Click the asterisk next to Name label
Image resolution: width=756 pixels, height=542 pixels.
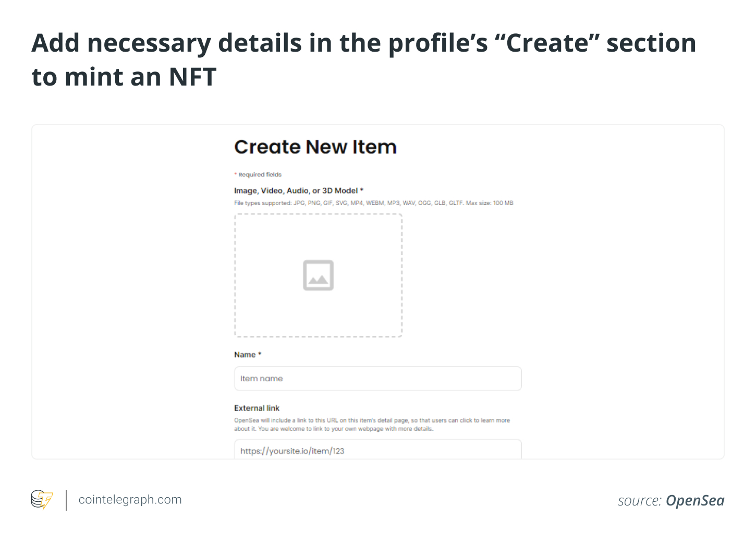260,354
